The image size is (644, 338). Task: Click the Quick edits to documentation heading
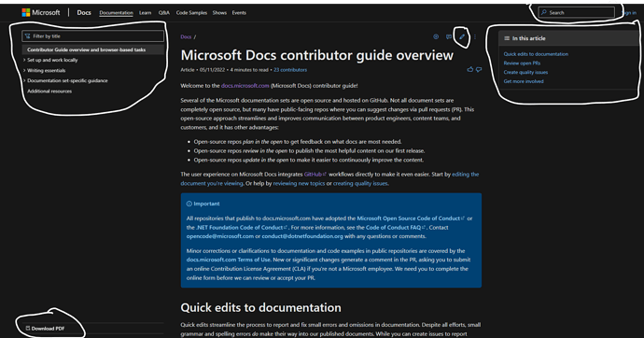(260, 307)
